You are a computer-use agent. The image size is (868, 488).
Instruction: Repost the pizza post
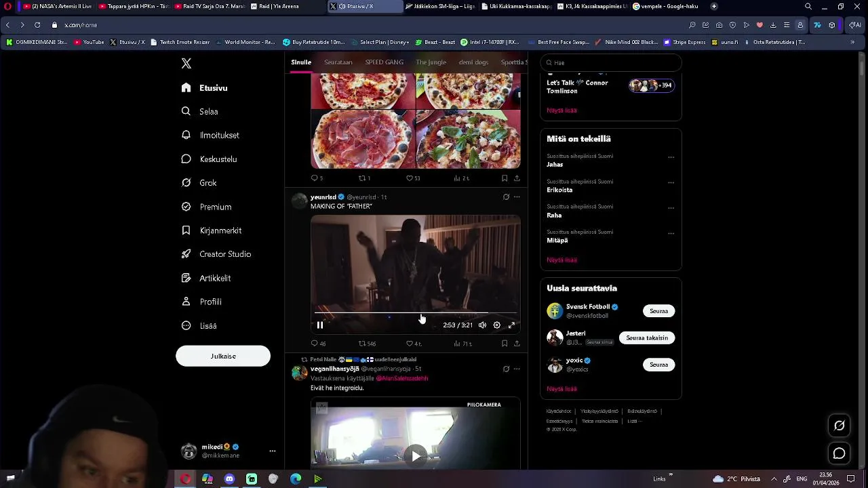click(364, 178)
